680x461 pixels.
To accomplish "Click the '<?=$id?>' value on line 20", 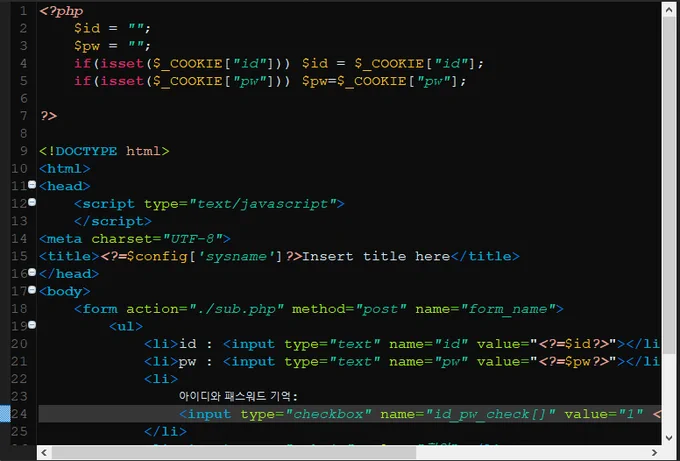I will tap(573, 344).
